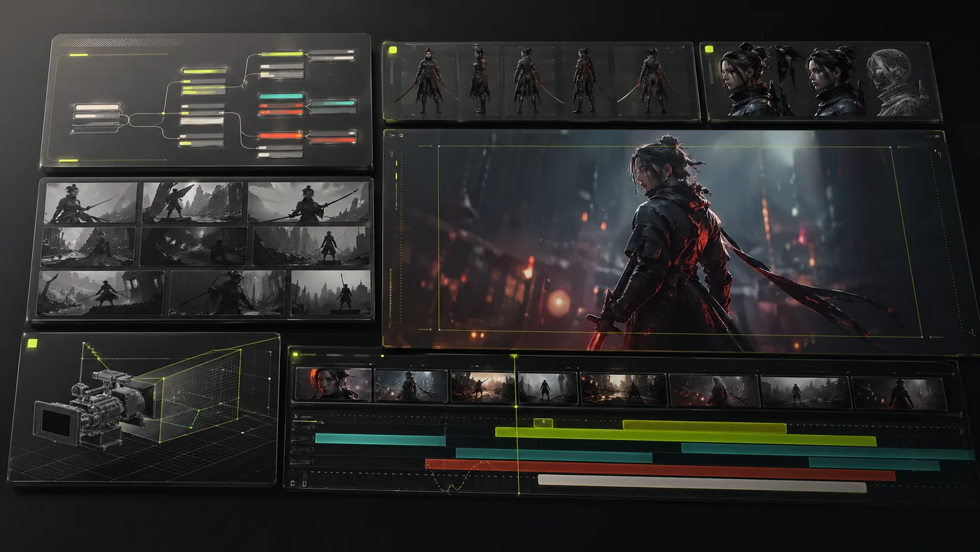Select the second clip thumbnail in the timeline strip
The image size is (980, 552).
pyautogui.click(x=411, y=386)
